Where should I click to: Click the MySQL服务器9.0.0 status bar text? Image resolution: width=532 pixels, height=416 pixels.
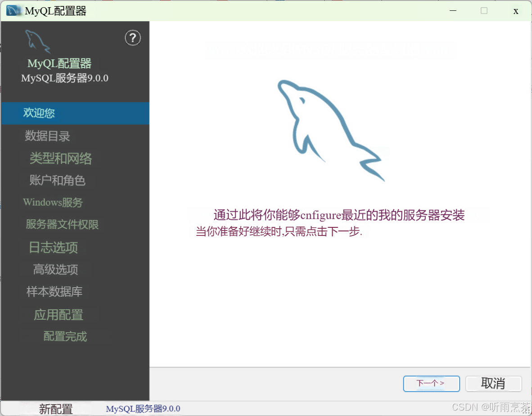point(143,408)
